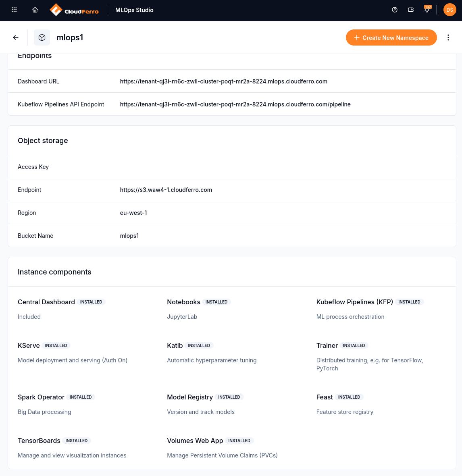Click INSTALLED badge next to KServe
Screen dimensions: 462x476
(56, 345)
